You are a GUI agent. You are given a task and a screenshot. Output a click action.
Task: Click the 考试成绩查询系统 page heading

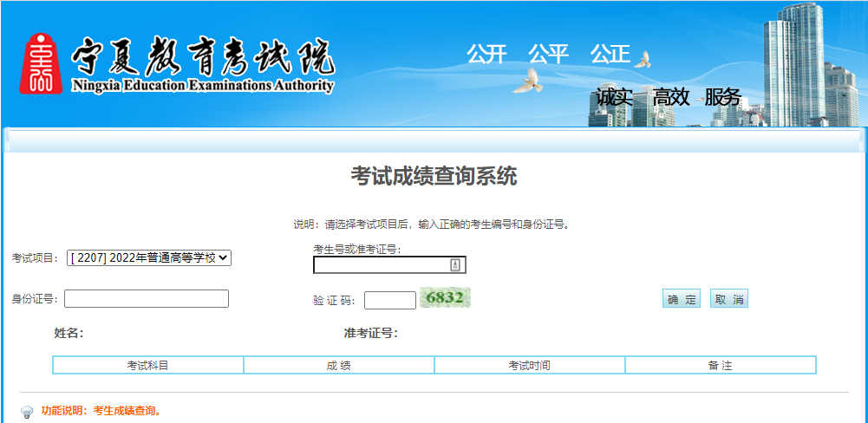tap(434, 176)
